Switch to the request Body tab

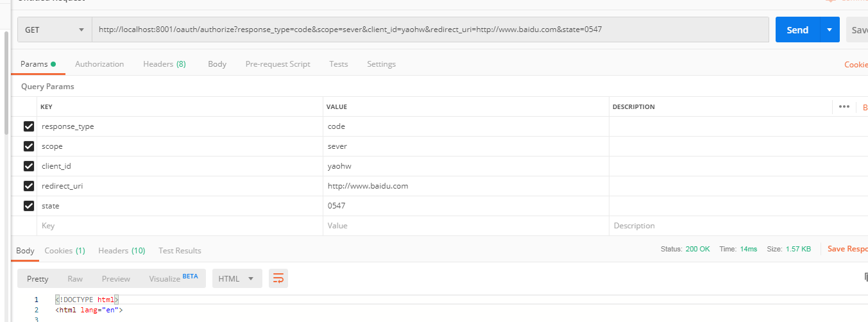coord(217,64)
